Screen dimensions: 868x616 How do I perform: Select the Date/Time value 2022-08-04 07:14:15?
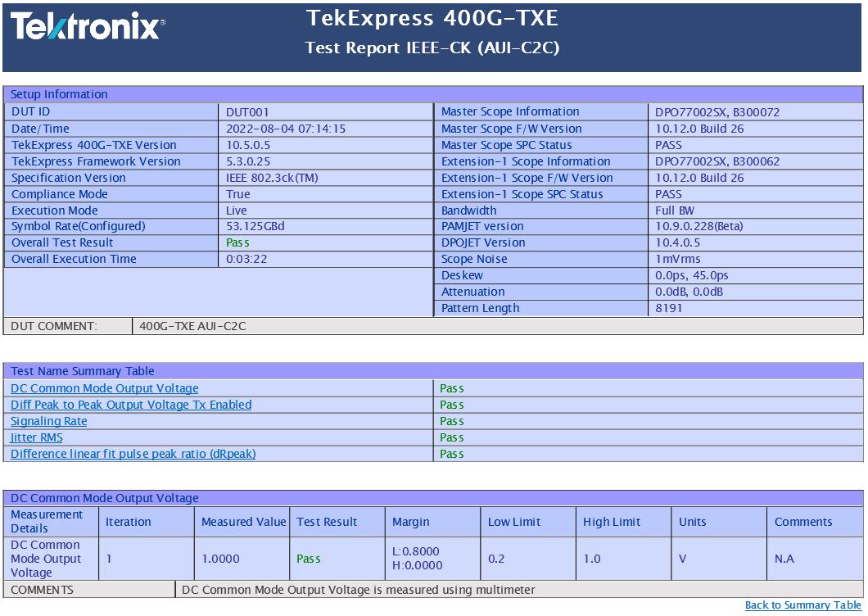(x=285, y=129)
